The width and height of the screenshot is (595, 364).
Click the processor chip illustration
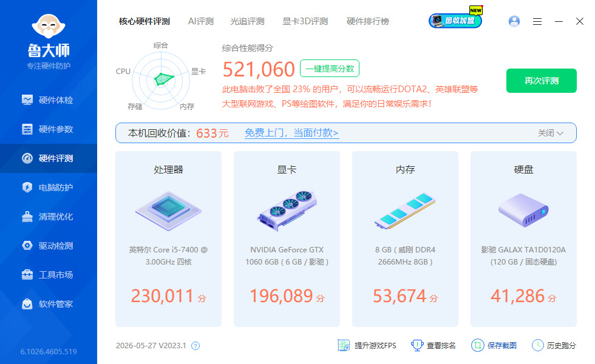(169, 211)
